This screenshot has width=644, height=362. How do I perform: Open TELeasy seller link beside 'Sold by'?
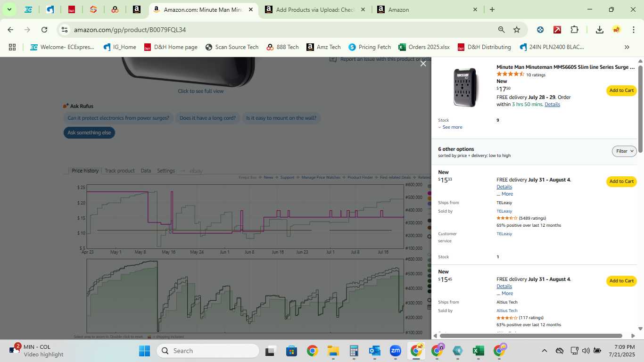[x=504, y=211]
